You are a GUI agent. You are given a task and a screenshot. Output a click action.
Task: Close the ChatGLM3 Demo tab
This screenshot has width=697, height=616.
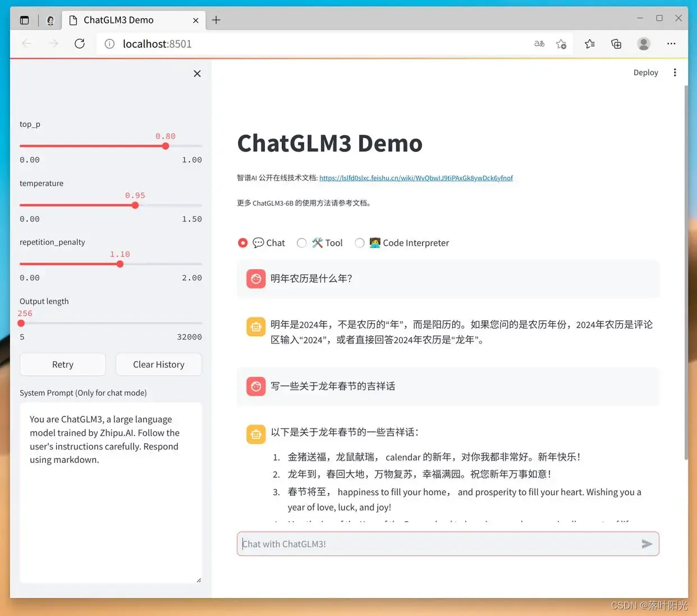tap(195, 20)
